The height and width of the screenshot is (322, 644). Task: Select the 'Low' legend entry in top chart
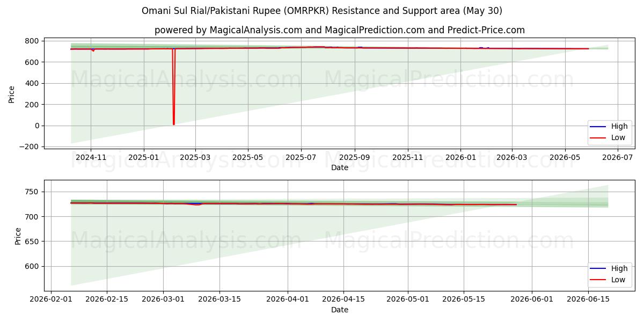(x=609, y=137)
